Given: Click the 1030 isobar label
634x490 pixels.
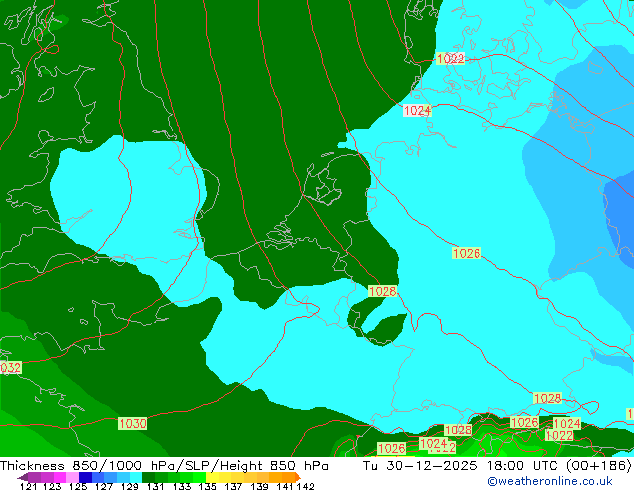Looking at the screenshot, I should [x=133, y=423].
